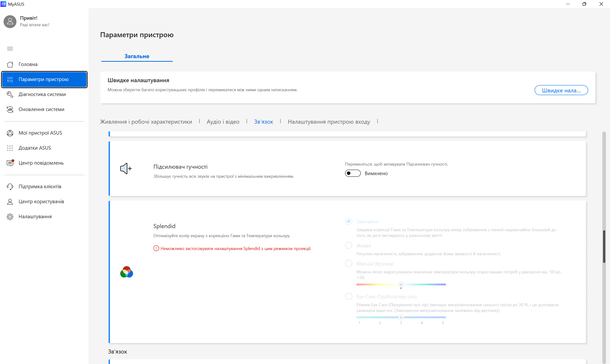This screenshot has height=364, width=610.
Task: Open Налаштування gear icon
Action: (10, 217)
